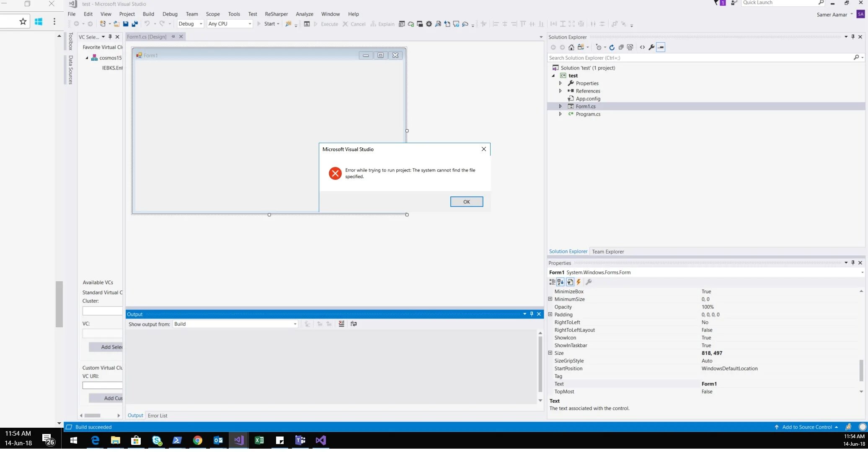868x452 pixels.
Task: Click the Excel icon in taskbar
Action: [259, 440]
